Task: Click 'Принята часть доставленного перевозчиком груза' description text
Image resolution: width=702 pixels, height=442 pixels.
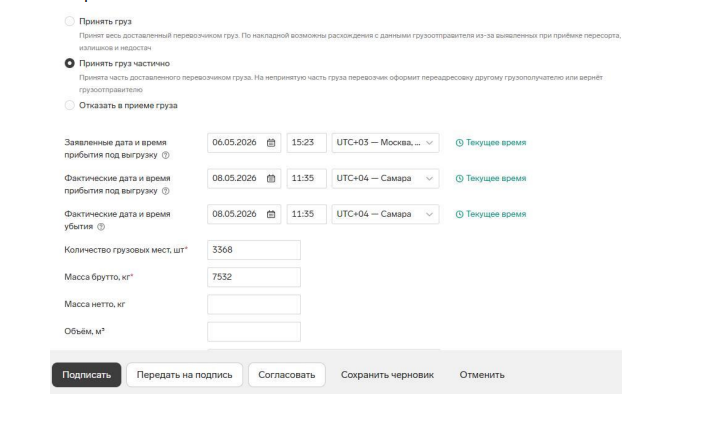Action: click(341, 83)
